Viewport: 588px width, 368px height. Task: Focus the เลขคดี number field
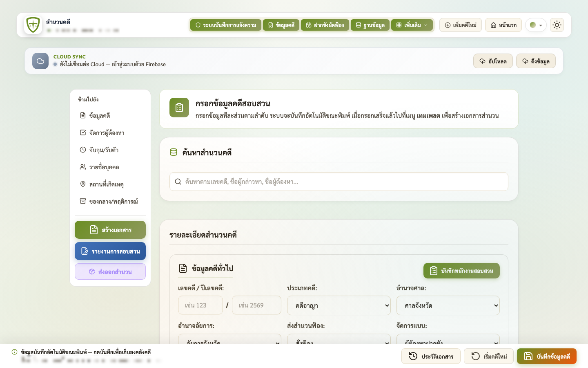tap(200, 305)
